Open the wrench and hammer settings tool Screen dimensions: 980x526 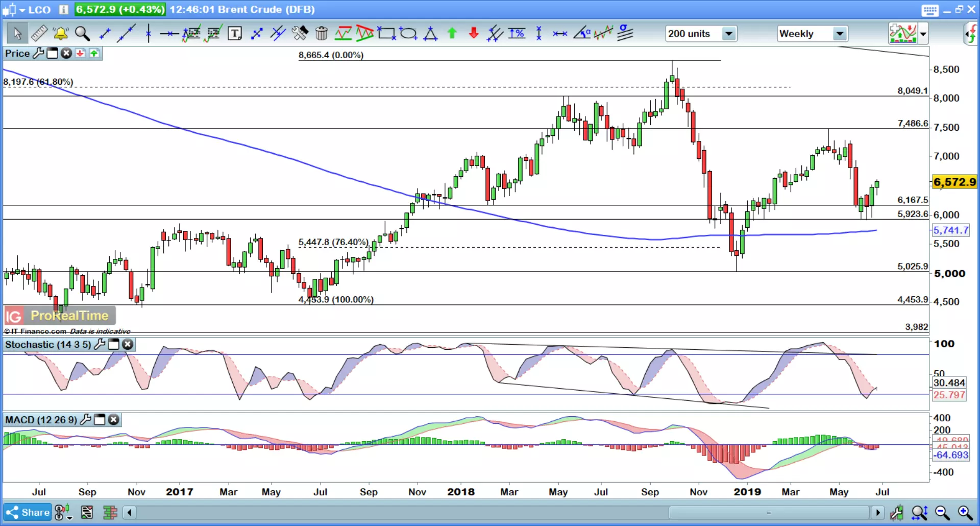tap(300, 34)
